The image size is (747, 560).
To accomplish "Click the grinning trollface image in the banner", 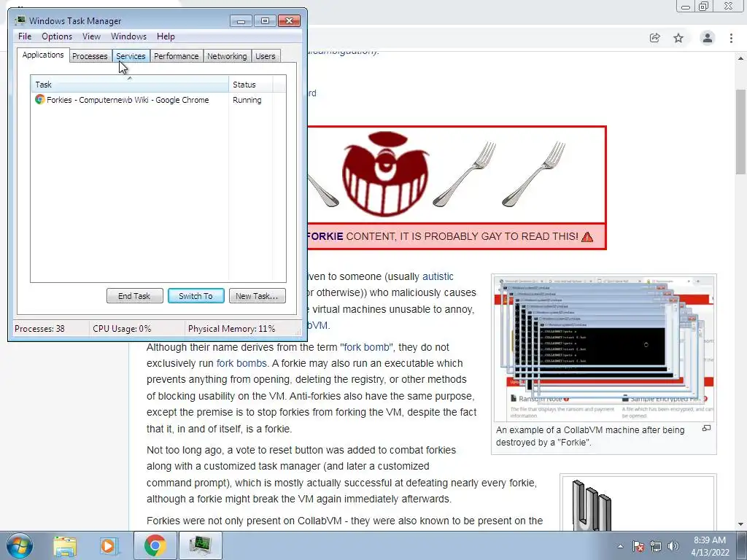I will [385, 174].
